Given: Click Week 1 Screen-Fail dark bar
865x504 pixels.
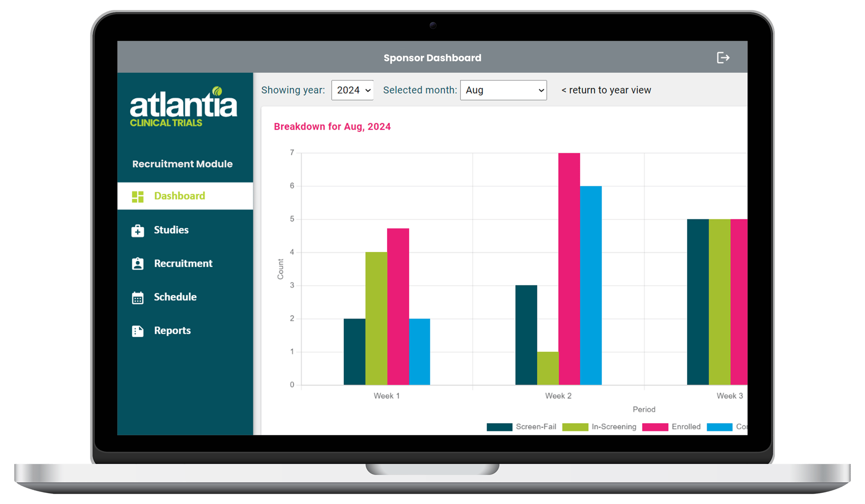Looking at the screenshot, I should coord(355,352).
